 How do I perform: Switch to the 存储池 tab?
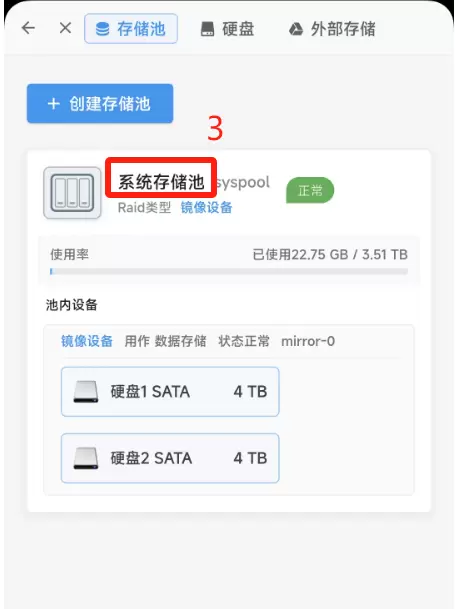tap(131, 29)
